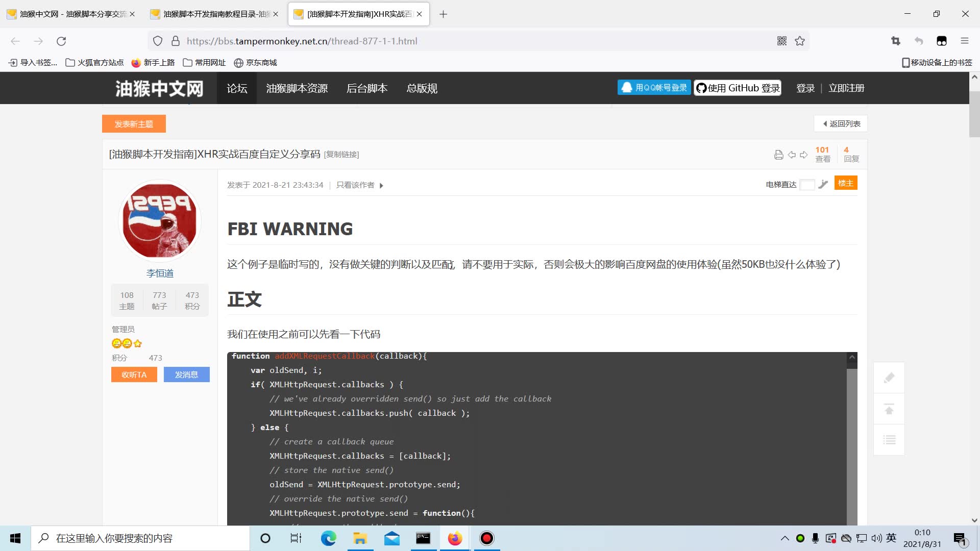Open the 油猴脚本资源 navigation item
This screenshot has width=980, height=551.
tap(297, 88)
